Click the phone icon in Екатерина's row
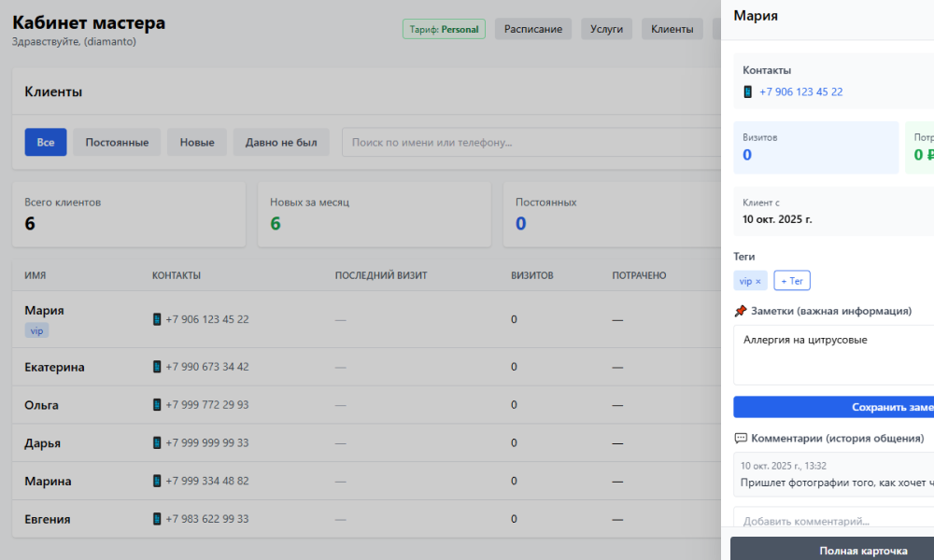934x560 pixels. [157, 367]
